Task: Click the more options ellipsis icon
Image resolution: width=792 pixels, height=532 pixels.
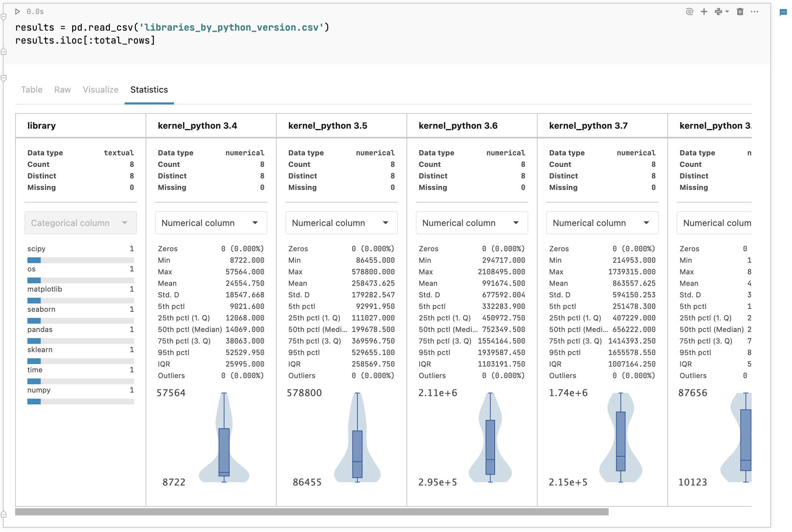Action: pyautogui.click(x=757, y=11)
